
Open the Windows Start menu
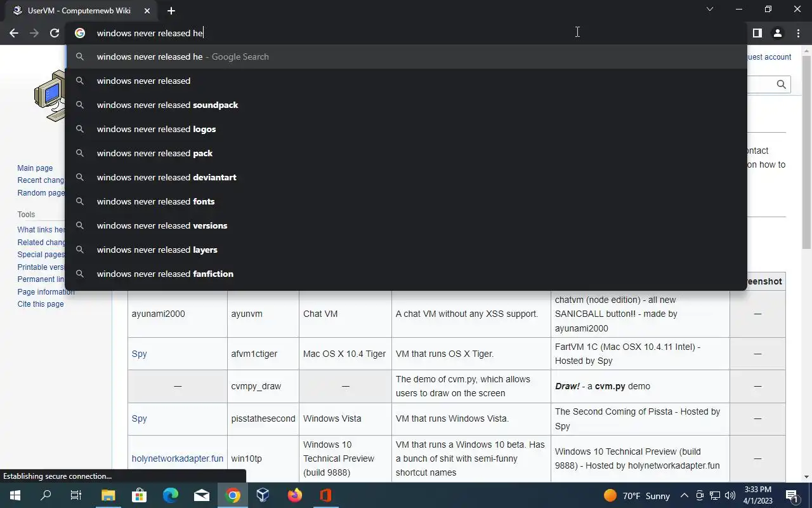coord(15,495)
